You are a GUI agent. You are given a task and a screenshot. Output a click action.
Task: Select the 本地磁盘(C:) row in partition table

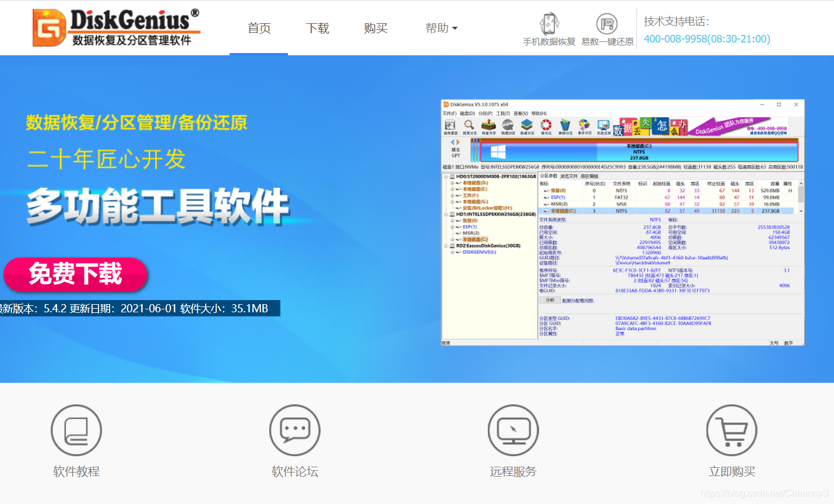666,211
